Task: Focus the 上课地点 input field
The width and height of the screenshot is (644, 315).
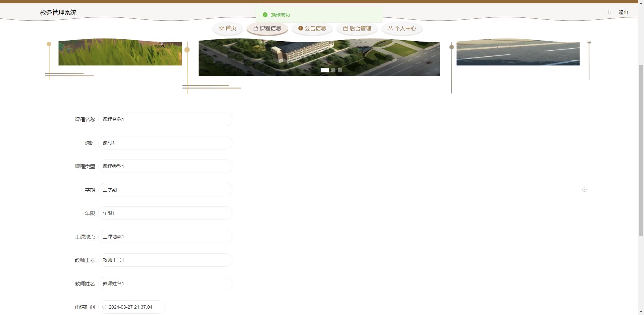Action: 165,237
